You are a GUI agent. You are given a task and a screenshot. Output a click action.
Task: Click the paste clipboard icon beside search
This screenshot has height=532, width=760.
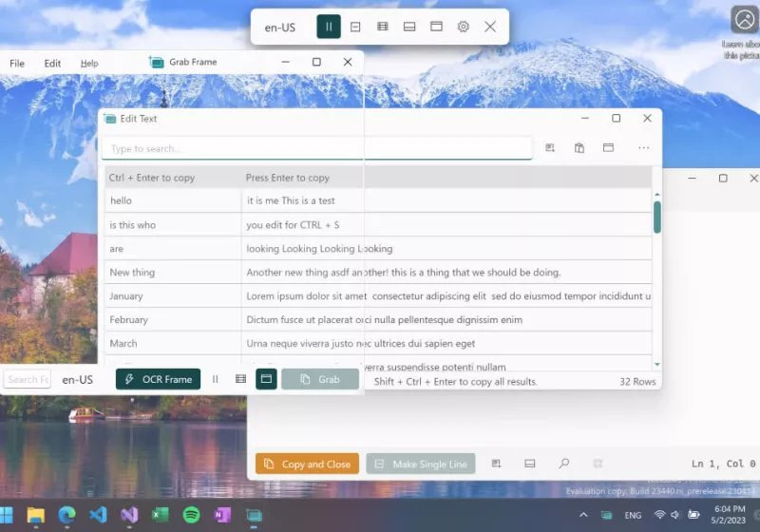(579, 148)
